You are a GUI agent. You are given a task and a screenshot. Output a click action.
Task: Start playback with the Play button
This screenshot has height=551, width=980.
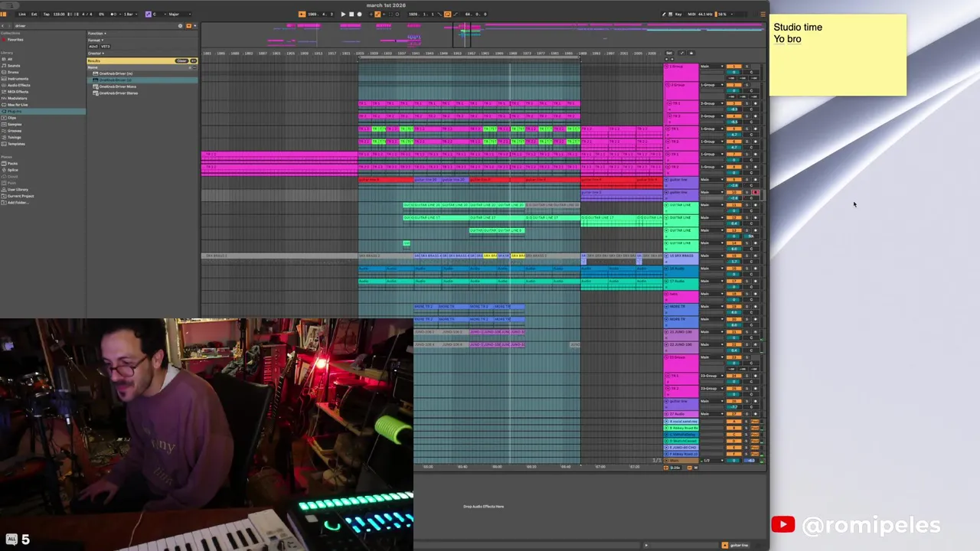tap(343, 14)
